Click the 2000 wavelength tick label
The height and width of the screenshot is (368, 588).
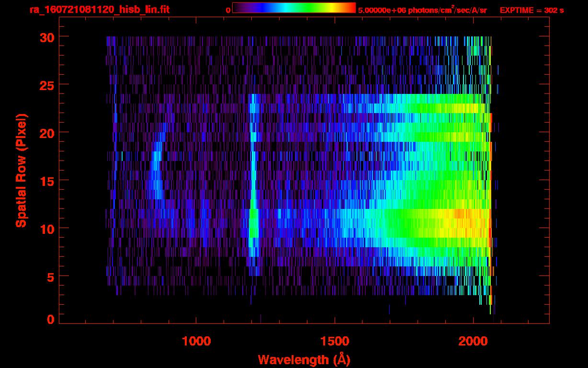[x=473, y=341]
